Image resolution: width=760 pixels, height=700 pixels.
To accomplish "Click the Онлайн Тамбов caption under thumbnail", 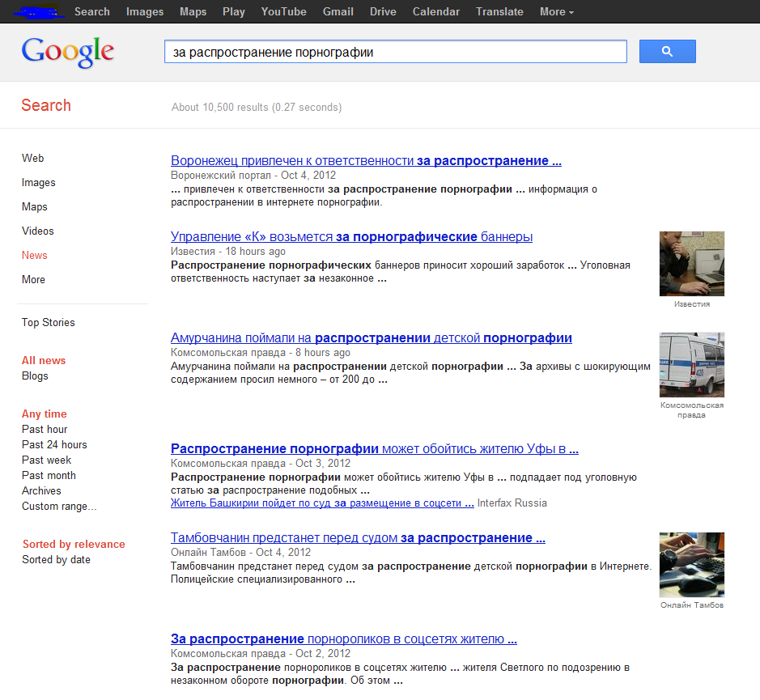I will pos(692,605).
